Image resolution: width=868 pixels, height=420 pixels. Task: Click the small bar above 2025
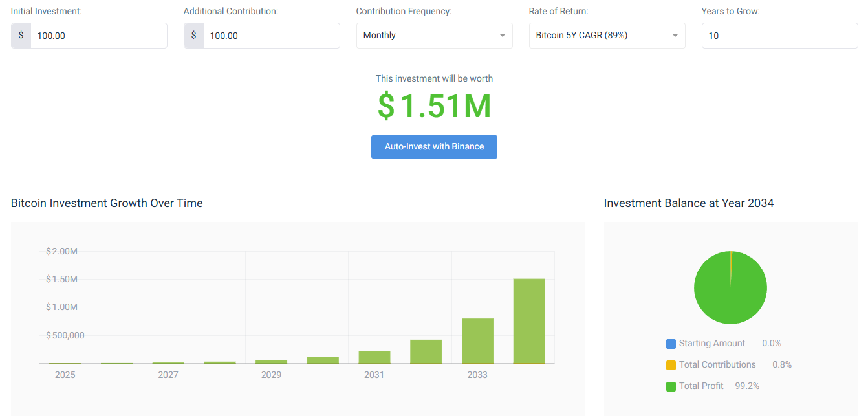(x=65, y=364)
